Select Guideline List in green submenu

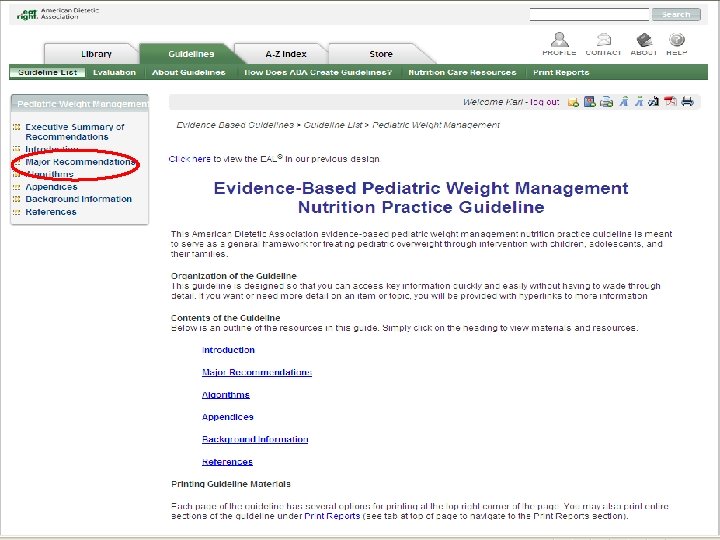pyautogui.click(x=47, y=73)
